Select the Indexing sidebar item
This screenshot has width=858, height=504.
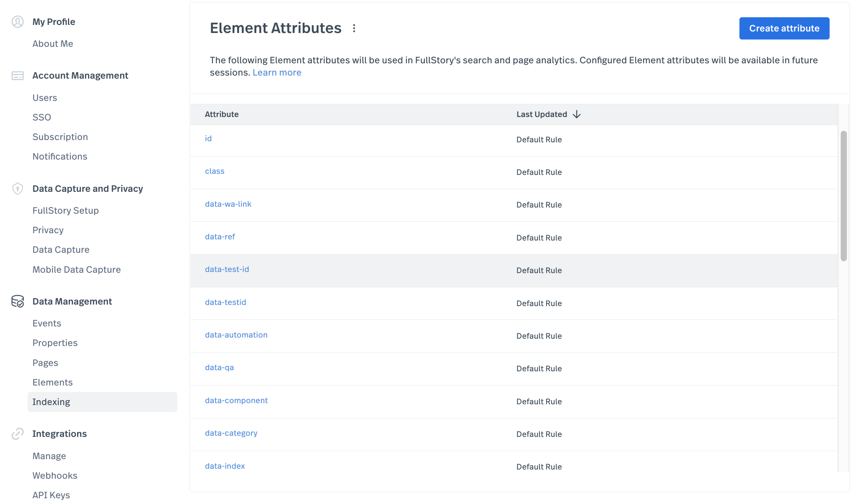coord(102,402)
